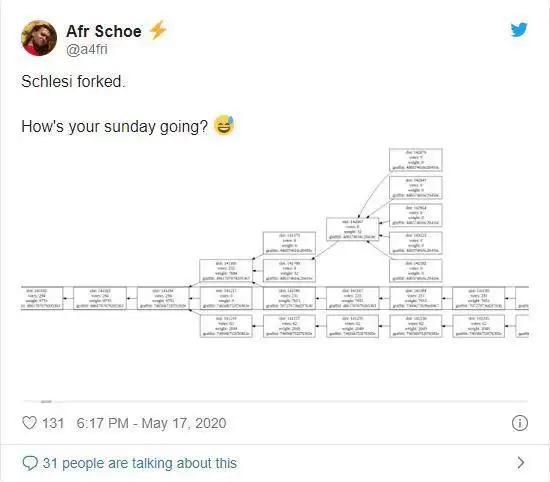Screen dimensions: 550x482
Task: Click the topmost block node in diagram
Action: coord(416,160)
